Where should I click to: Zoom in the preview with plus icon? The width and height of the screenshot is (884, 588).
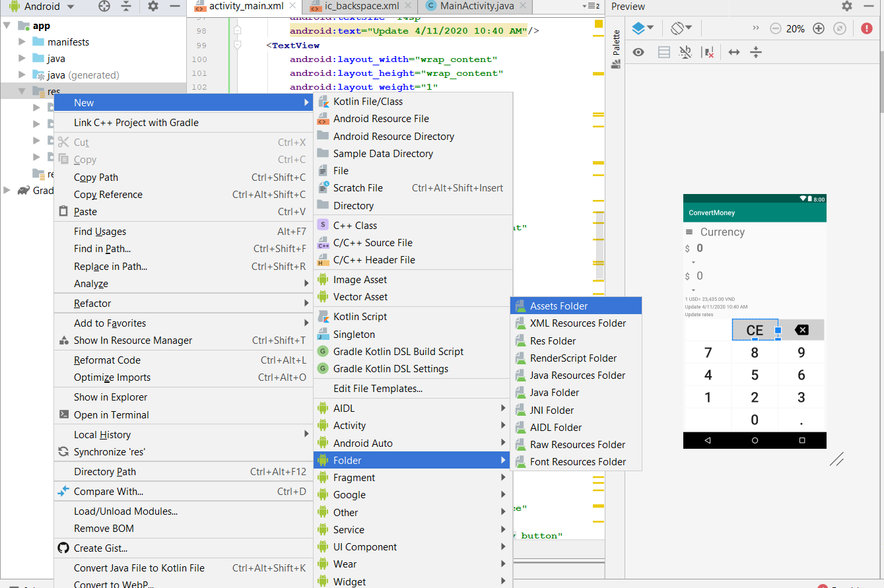pos(819,28)
